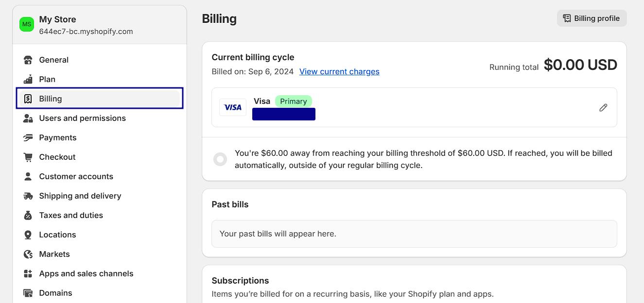The image size is (644, 303).
Task: Click the Running total label
Action: [514, 67]
